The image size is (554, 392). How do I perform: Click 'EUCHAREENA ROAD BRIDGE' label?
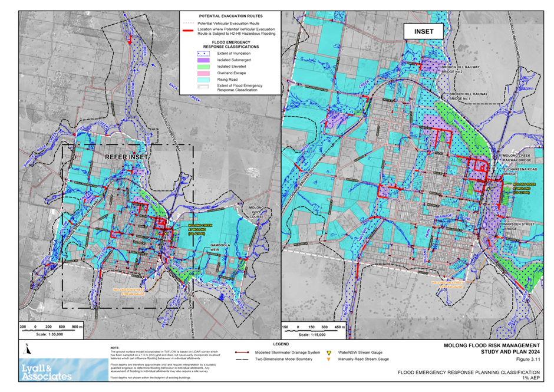point(520,172)
